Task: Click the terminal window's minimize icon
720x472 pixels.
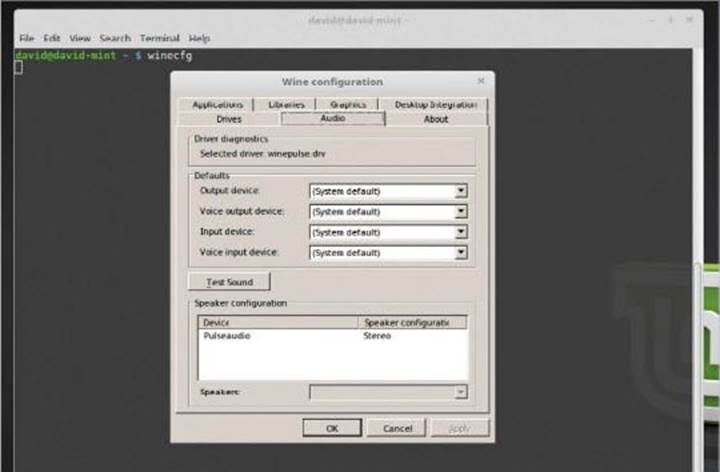Action: (652, 20)
